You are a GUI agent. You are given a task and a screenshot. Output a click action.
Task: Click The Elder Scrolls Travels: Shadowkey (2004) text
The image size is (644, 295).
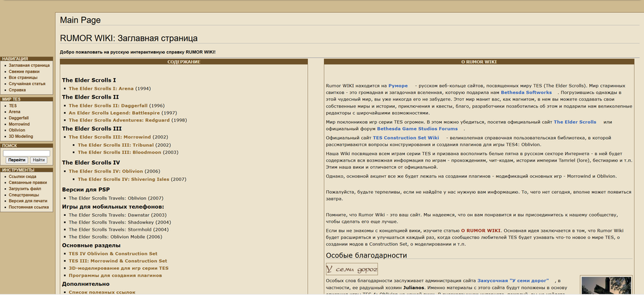pos(120,223)
